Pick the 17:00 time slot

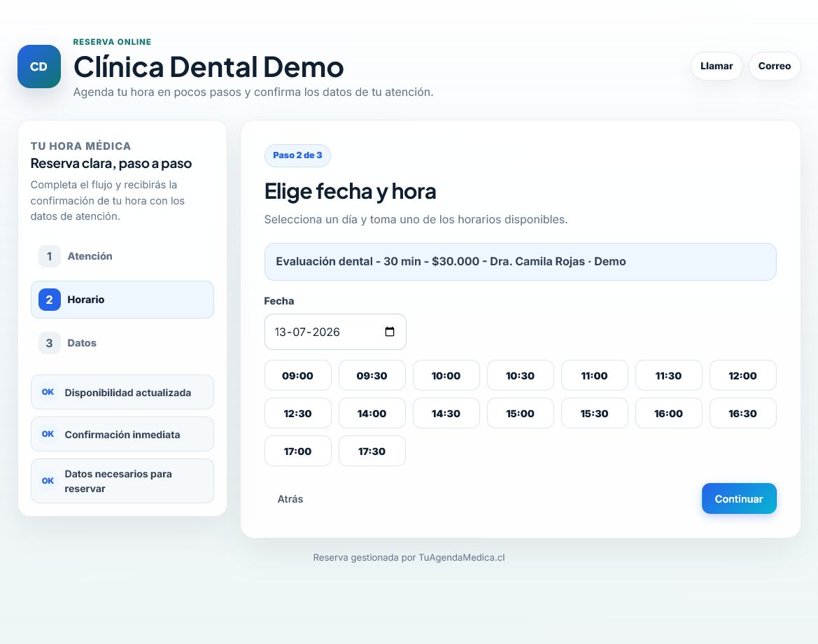pyautogui.click(x=298, y=451)
